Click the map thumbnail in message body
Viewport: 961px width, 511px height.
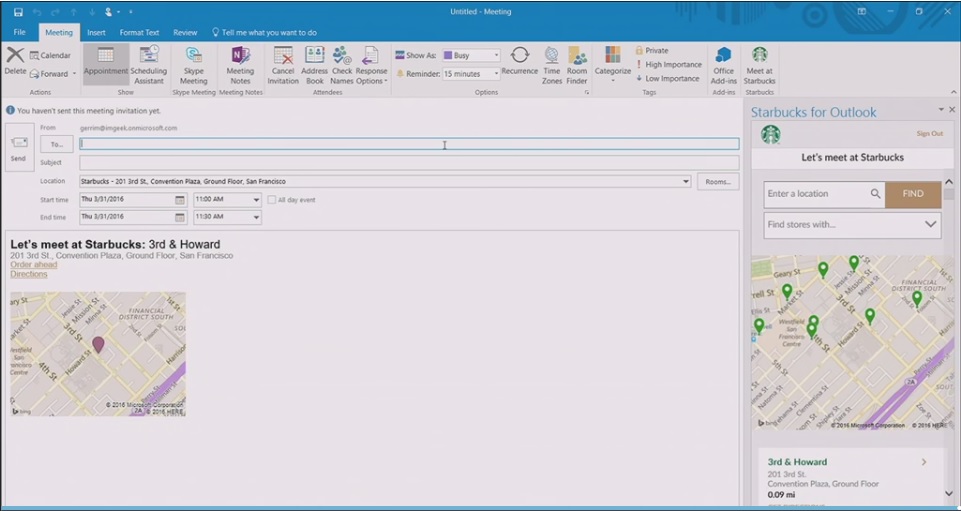pos(98,354)
